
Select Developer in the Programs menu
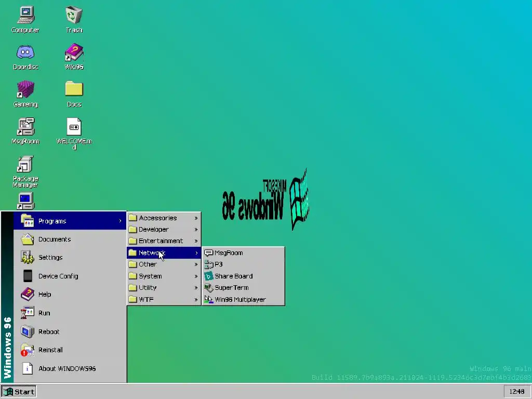[x=164, y=230]
